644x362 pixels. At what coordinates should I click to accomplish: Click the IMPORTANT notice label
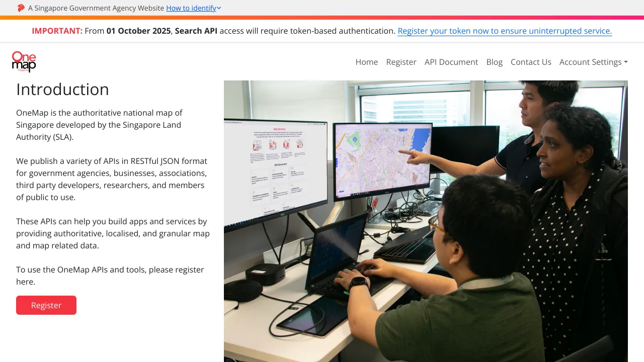point(57,31)
